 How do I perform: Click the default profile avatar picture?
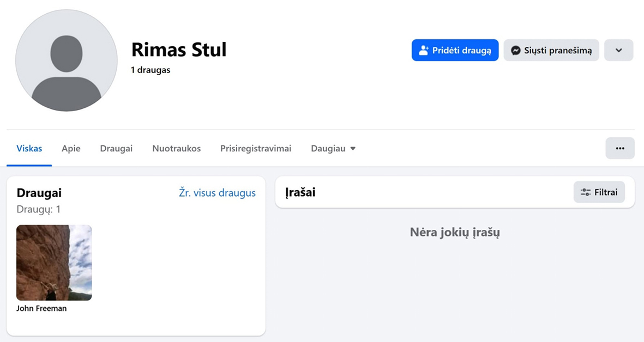67,60
